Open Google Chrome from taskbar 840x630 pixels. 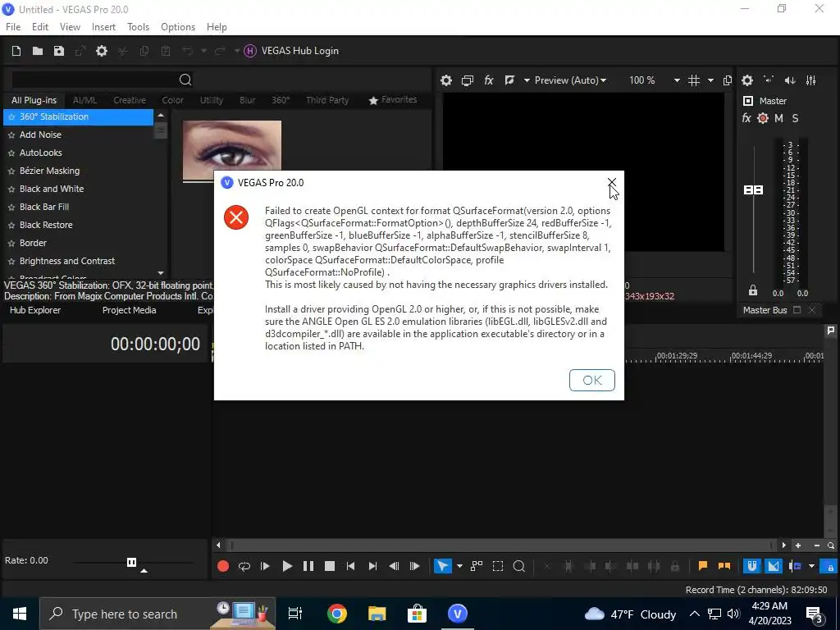coord(337,614)
